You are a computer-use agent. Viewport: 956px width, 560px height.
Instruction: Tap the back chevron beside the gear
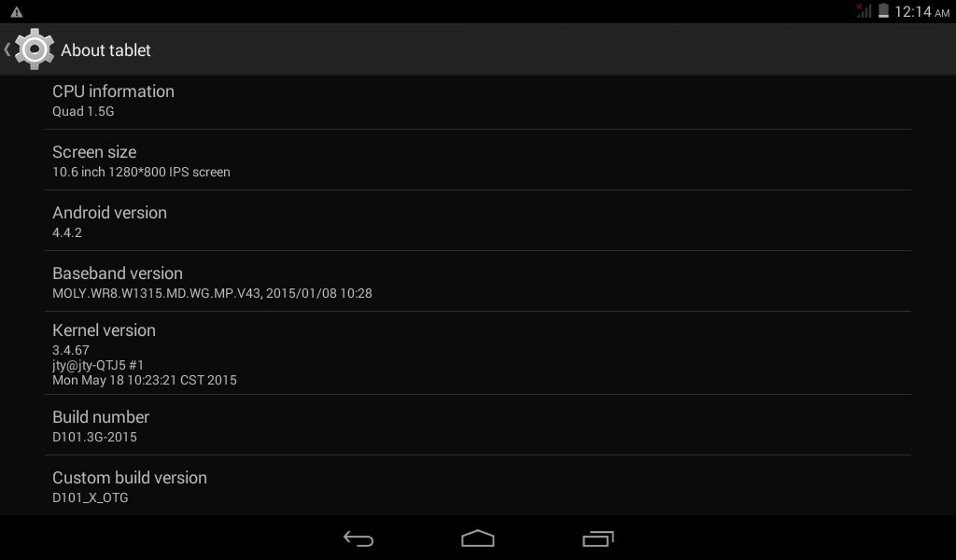coord(7,50)
